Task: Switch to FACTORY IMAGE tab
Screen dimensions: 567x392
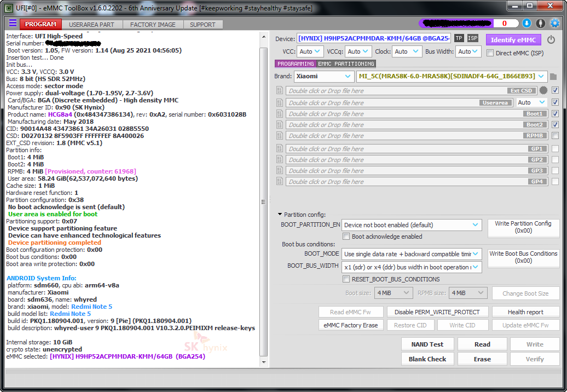Action: (x=153, y=25)
